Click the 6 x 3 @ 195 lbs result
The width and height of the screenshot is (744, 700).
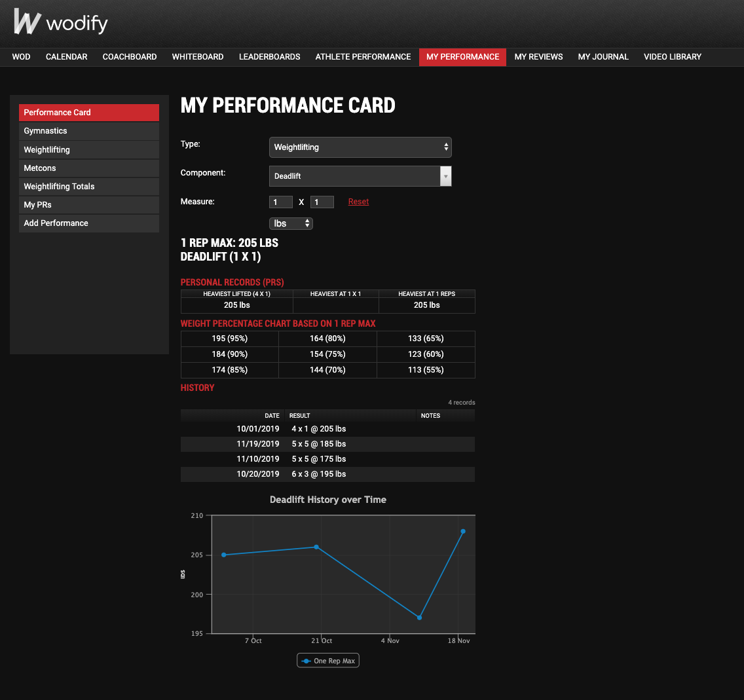point(318,474)
